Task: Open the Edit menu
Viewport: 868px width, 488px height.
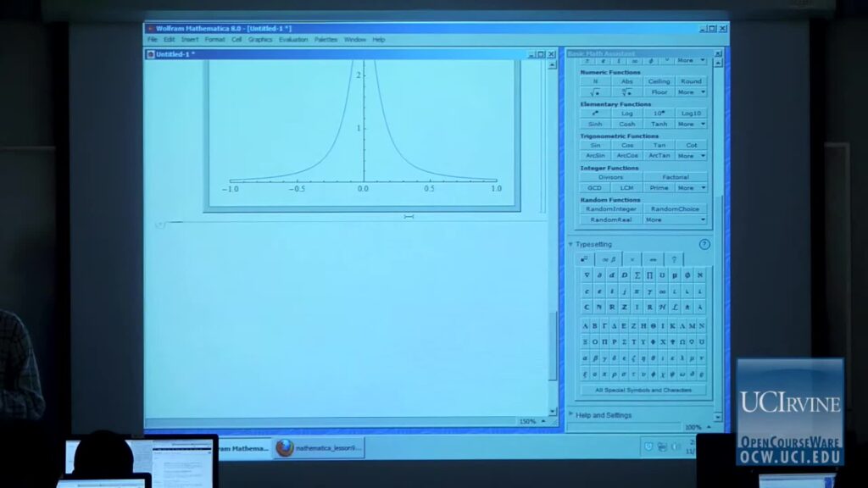Action: [169, 40]
